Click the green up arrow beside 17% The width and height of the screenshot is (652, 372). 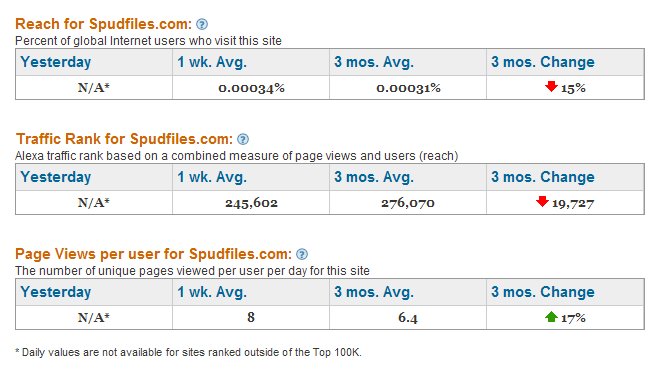coord(551,317)
